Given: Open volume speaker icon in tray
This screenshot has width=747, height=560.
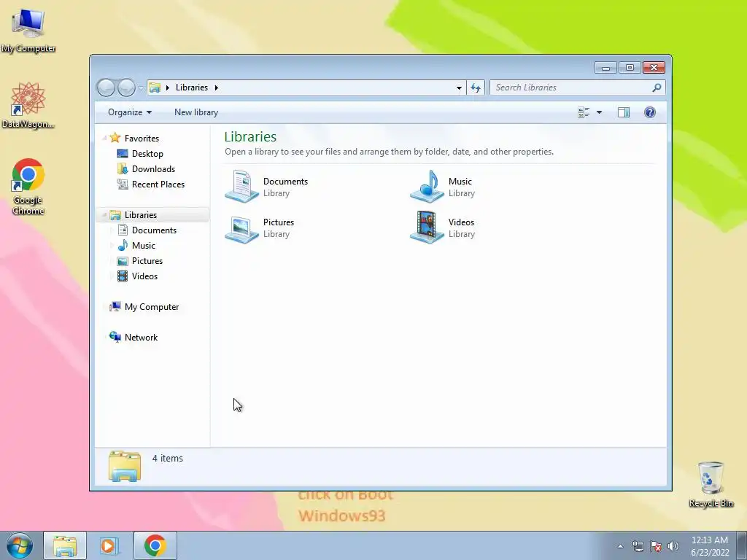Looking at the screenshot, I should [673, 546].
